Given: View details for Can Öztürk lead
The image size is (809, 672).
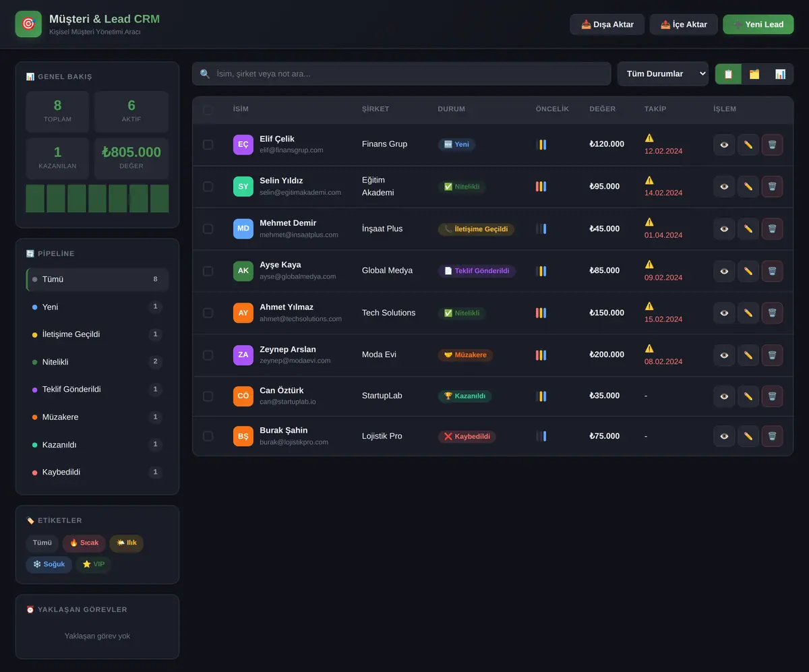Looking at the screenshot, I should (x=724, y=396).
